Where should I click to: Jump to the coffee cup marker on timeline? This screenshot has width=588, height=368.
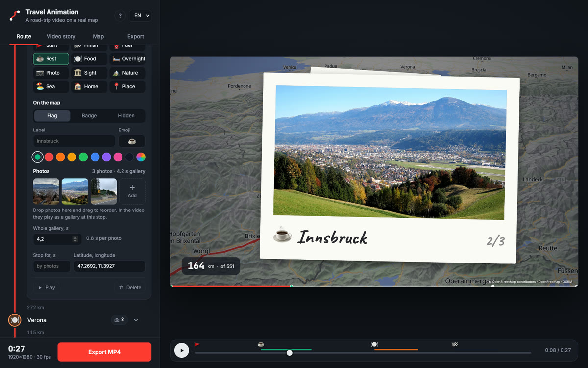[x=261, y=344]
